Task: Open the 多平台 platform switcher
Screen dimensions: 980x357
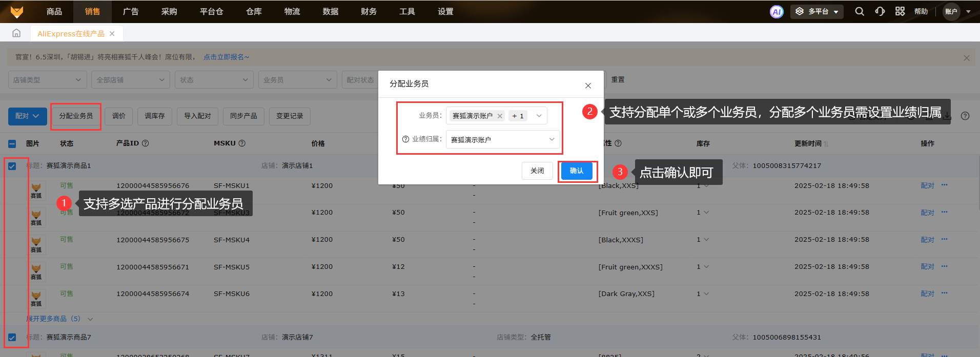Action: [x=818, y=11]
